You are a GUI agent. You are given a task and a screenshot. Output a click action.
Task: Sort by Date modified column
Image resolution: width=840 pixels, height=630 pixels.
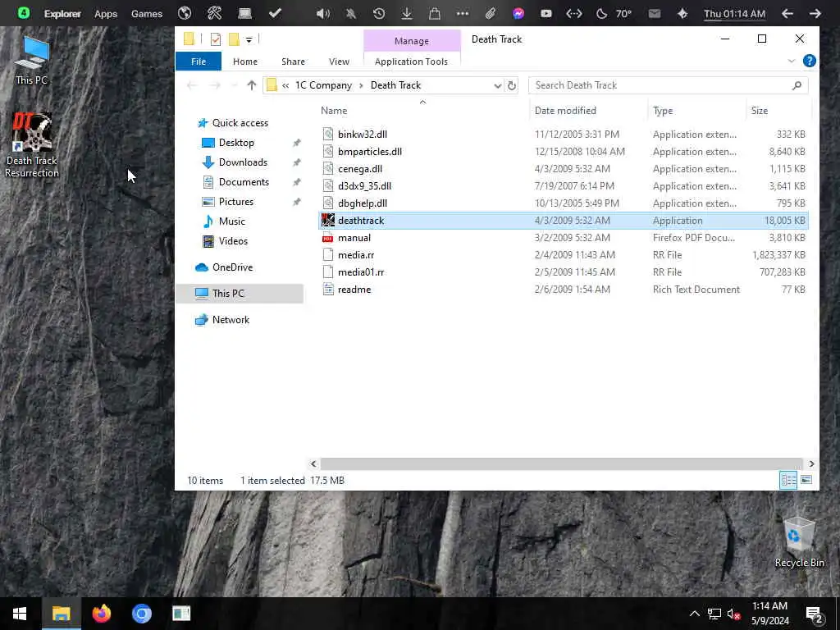tap(565, 111)
